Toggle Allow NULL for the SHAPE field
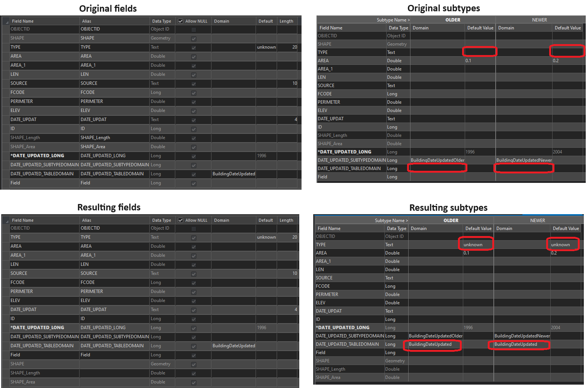Screen dimensions: 588x388 click(x=193, y=38)
